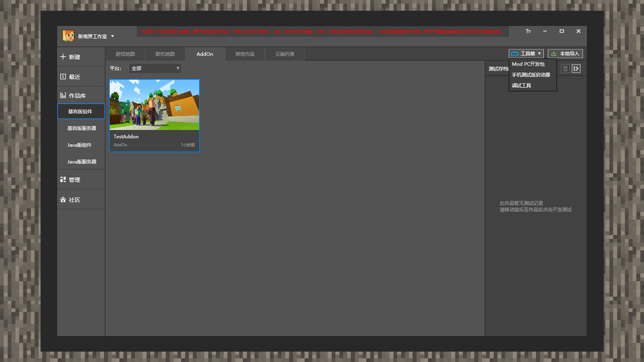The width and height of the screenshot is (644, 362).
Task: Click the studio avatar icon
Action: click(68, 36)
